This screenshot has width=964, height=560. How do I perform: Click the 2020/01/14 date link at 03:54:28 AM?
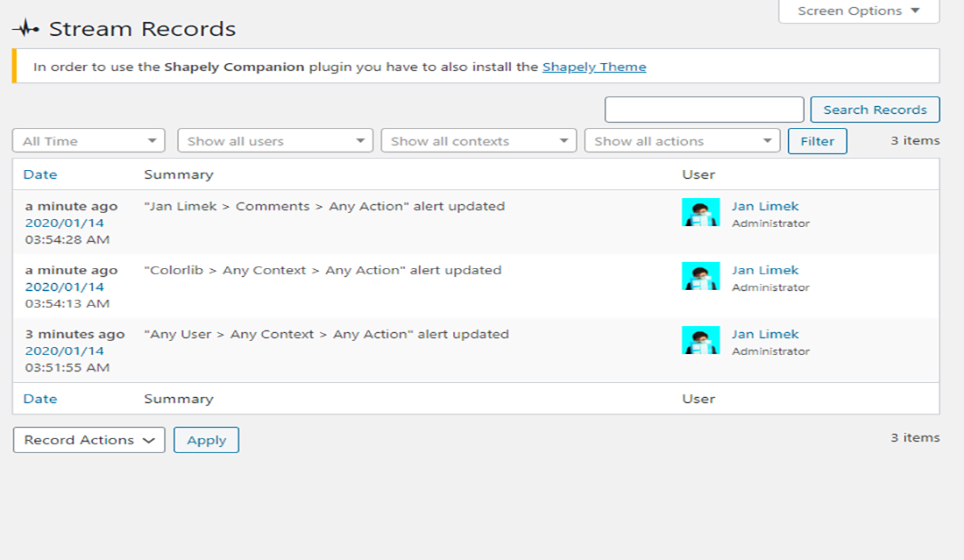coord(64,223)
